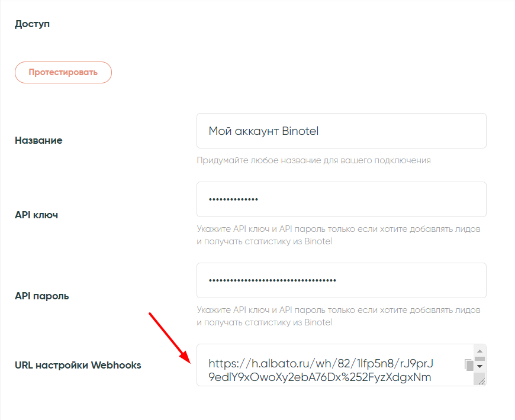The image size is (515, 420).
Task: Click inside the Webhooks URL text area
Action: [331, 370]
